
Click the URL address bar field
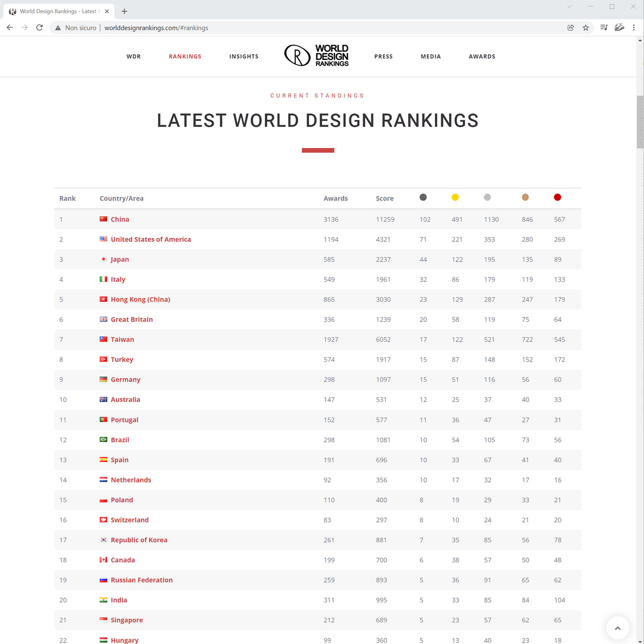322,28
